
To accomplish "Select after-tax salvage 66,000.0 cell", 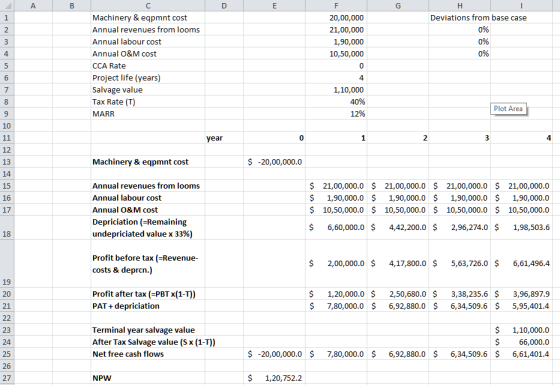I will pos(521,342).
